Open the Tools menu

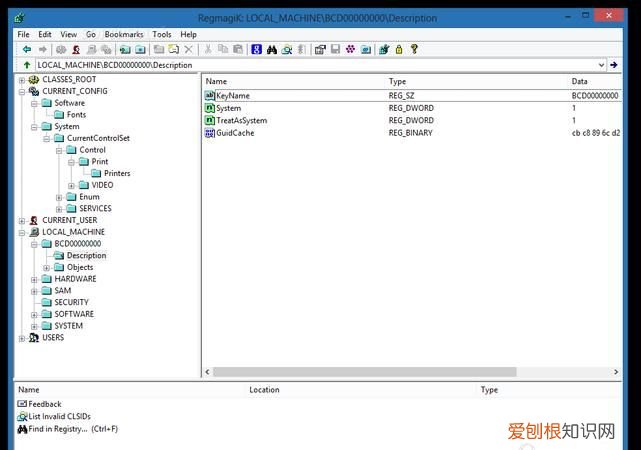(x=162, y=34)
